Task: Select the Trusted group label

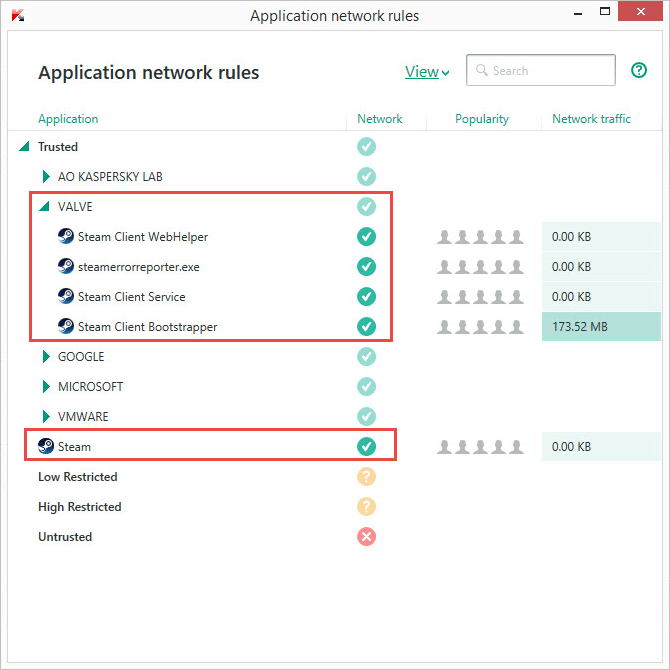Action: coord(58,147)
